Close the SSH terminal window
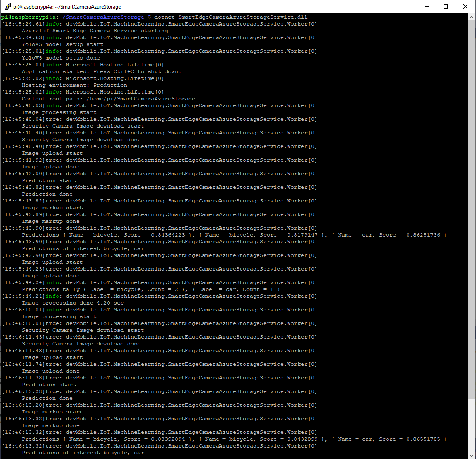The width and height of the screenshot is (476, 459). pyautogui.click(x=465, y=6)
